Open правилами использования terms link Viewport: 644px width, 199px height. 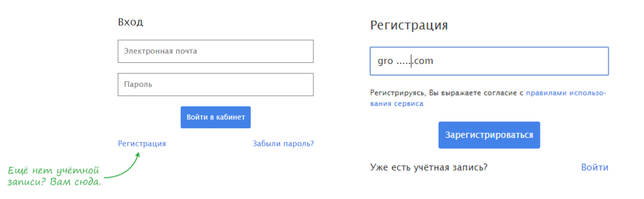(x=566, y=93)
